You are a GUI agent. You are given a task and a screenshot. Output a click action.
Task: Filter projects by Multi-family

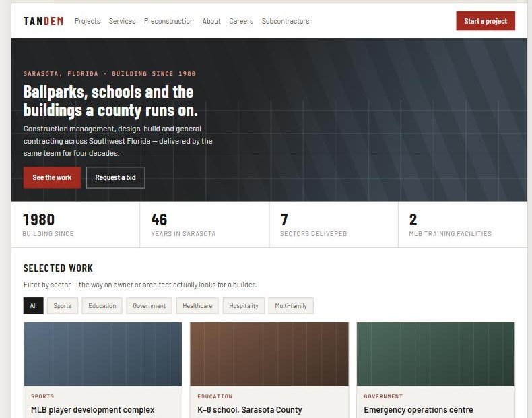[291, 306]
